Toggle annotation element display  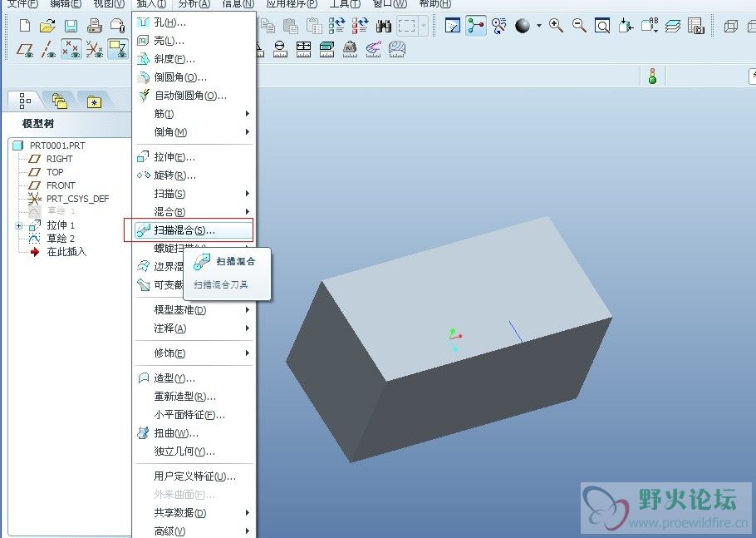(118, 49)
